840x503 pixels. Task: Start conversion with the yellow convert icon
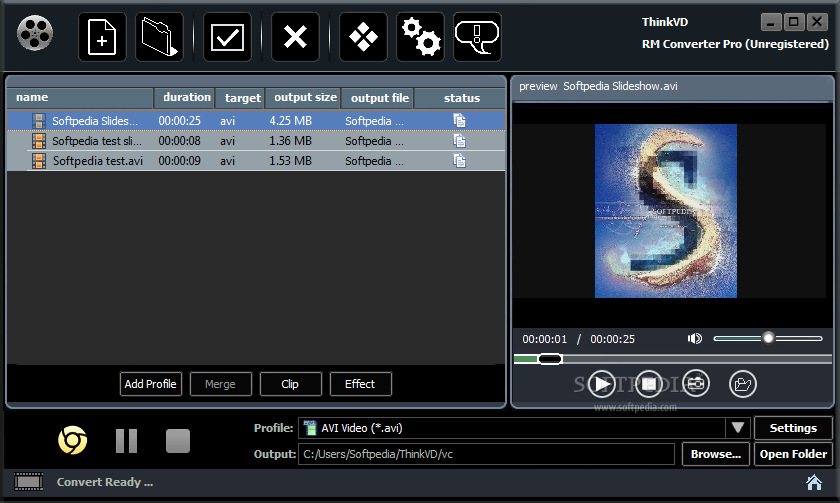(72, 440)
